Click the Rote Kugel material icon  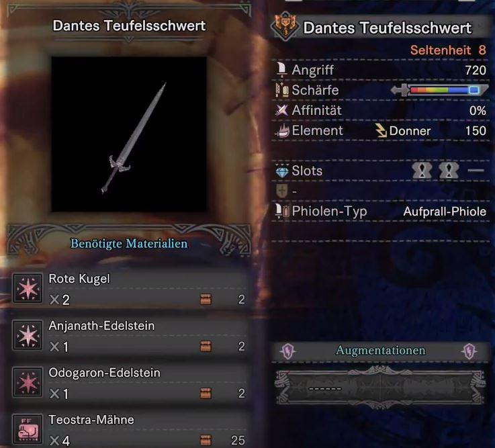pos(28,288)
